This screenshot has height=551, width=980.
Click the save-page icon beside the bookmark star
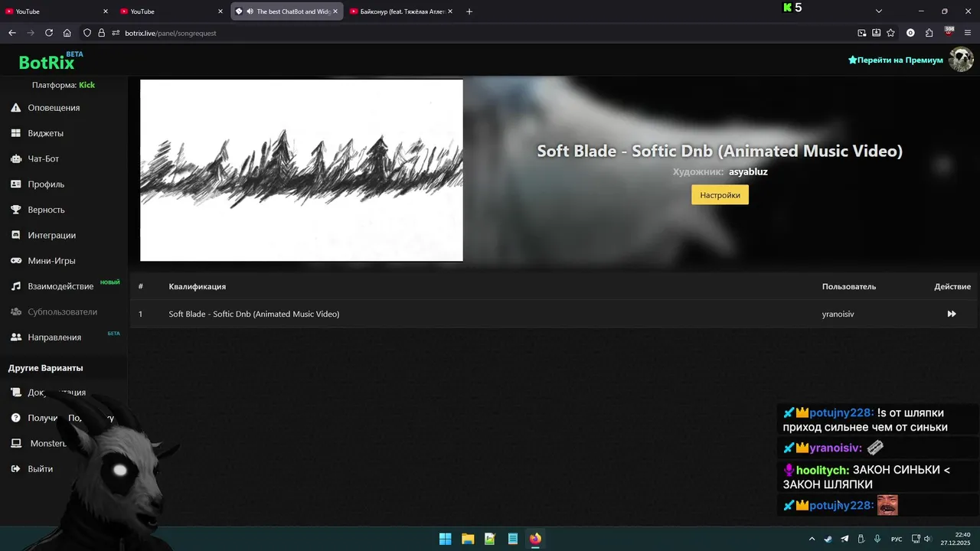[x=877, y=33]
